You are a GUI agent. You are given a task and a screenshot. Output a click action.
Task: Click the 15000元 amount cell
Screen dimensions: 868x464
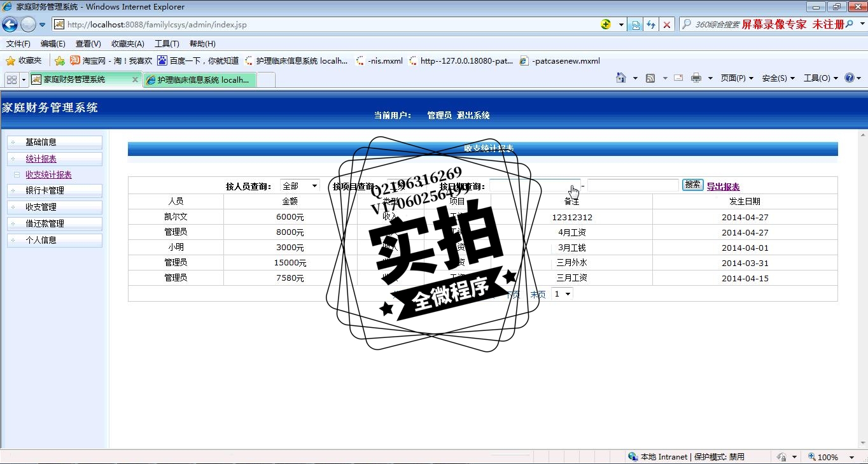(x=290, y=263)
